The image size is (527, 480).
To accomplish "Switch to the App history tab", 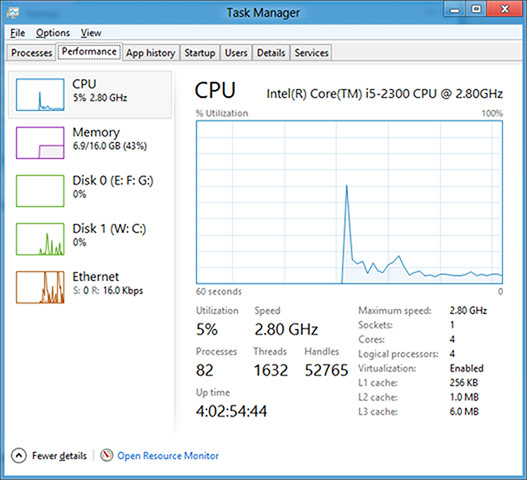I will point(151,53).
